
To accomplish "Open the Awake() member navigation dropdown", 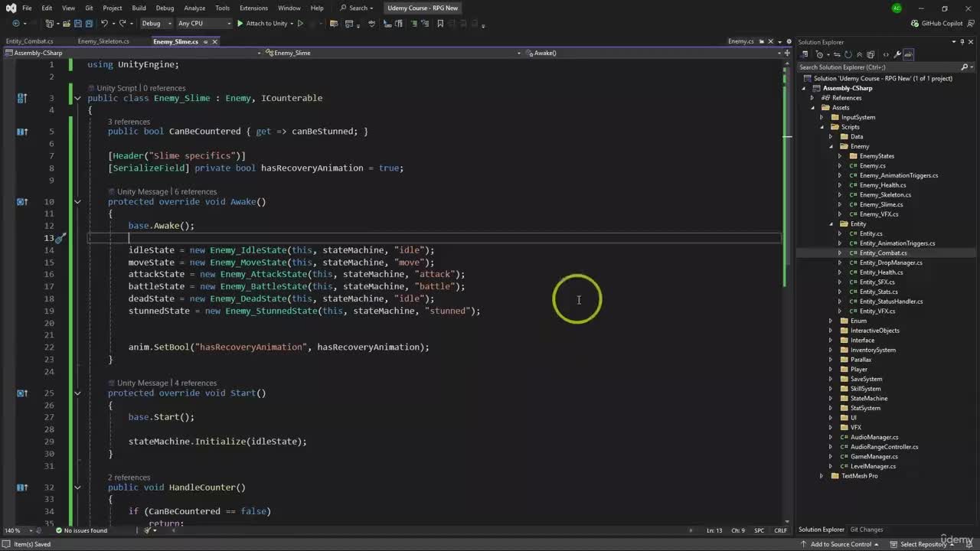I will (653, 53).
